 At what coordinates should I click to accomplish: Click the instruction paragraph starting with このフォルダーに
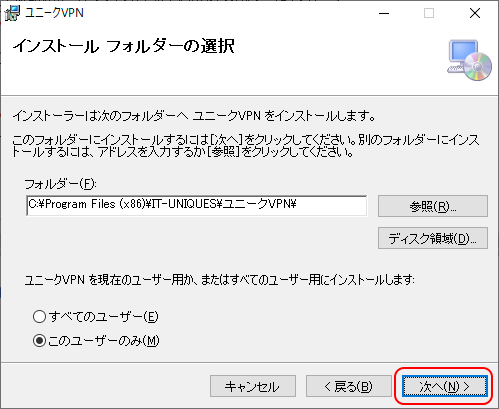[246, 146]
